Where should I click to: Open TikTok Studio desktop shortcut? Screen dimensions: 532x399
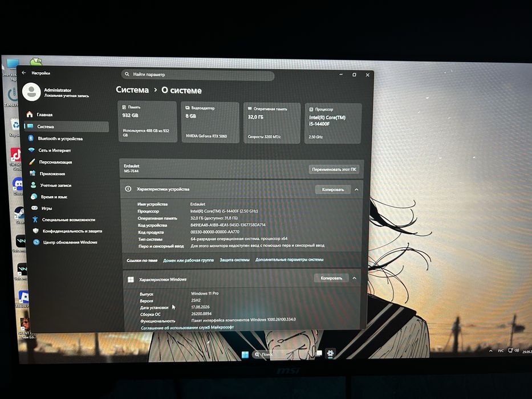click(x=16, y=158)
